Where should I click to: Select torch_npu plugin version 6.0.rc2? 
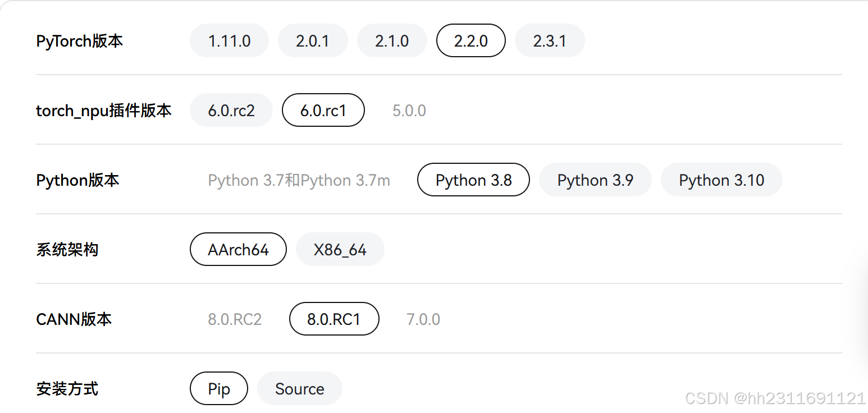(x=231, y=110)
